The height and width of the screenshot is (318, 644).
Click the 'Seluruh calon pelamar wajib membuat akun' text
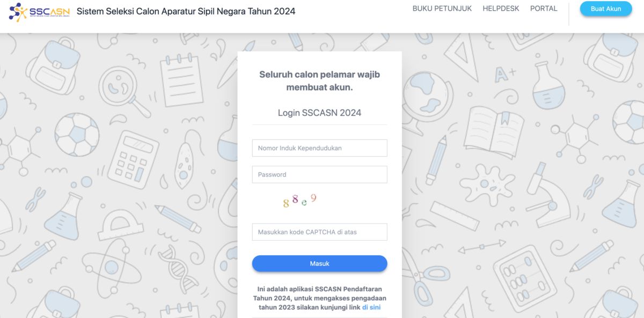pos(319,80)
